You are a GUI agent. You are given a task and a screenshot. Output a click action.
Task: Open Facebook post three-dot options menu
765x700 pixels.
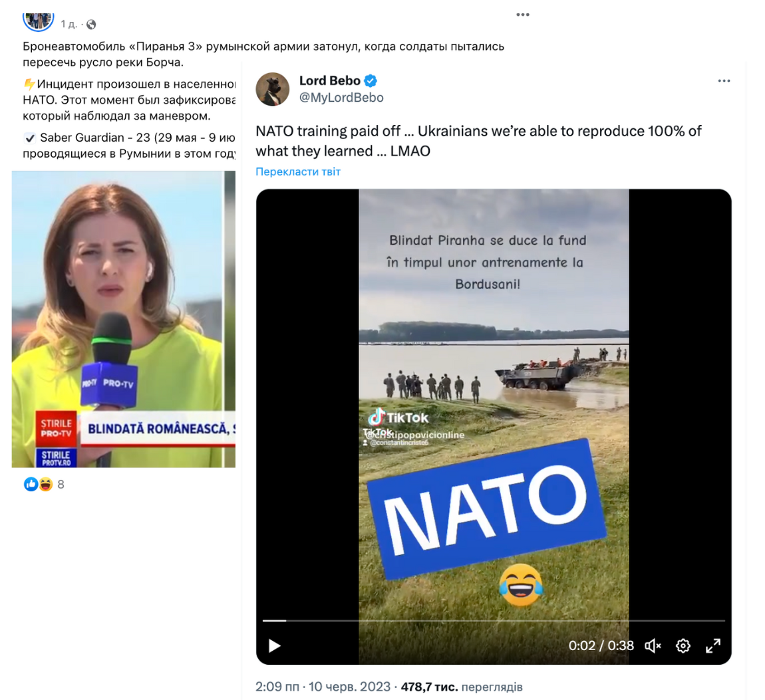point(523,15)
